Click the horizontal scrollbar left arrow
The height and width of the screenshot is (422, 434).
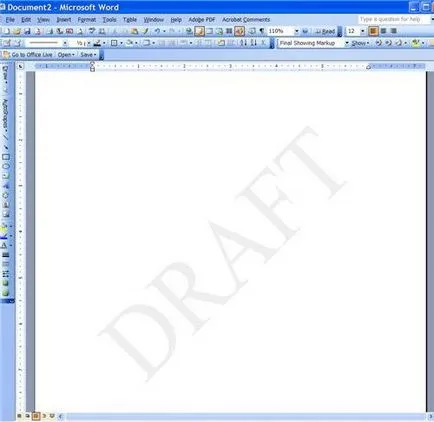coord(61,416)
